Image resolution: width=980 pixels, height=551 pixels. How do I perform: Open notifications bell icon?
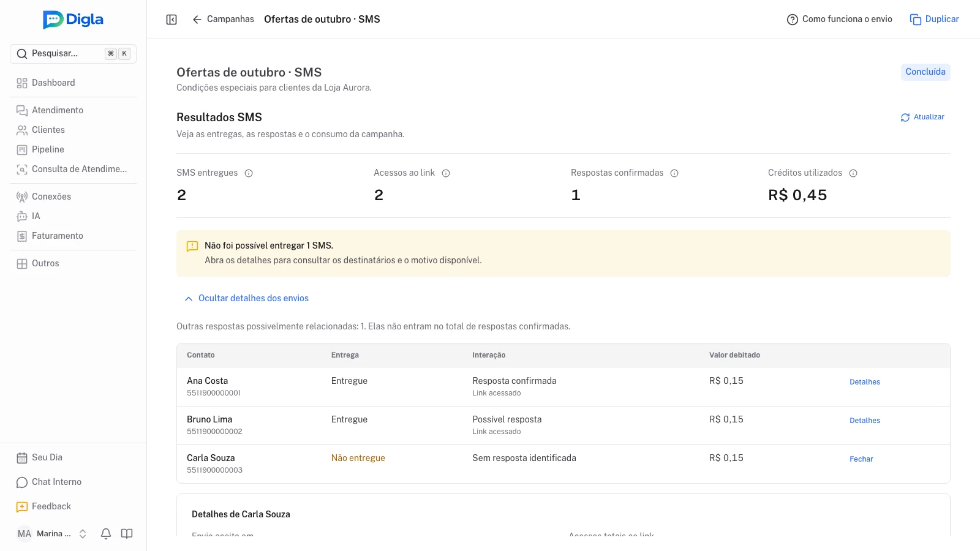106,534
